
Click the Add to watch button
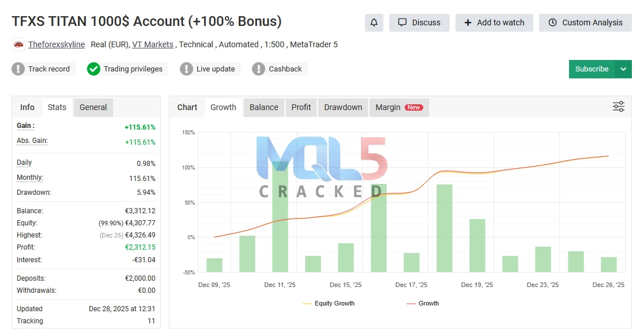click(x=494, y=22)
